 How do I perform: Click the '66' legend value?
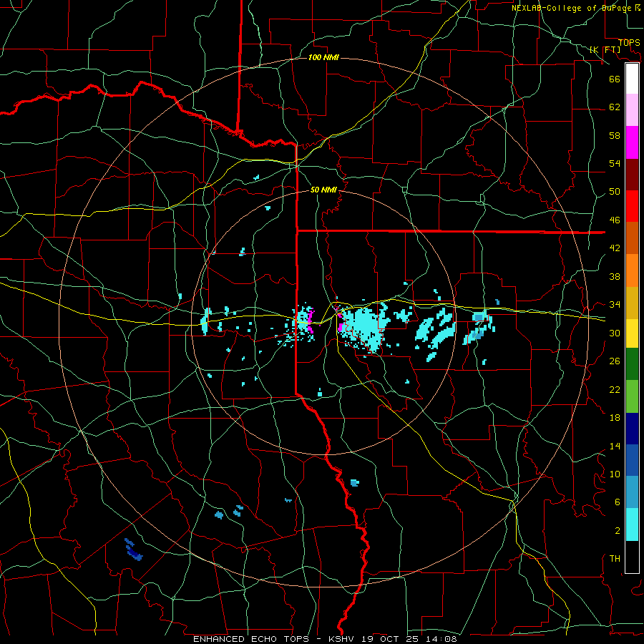coord(615,79)
